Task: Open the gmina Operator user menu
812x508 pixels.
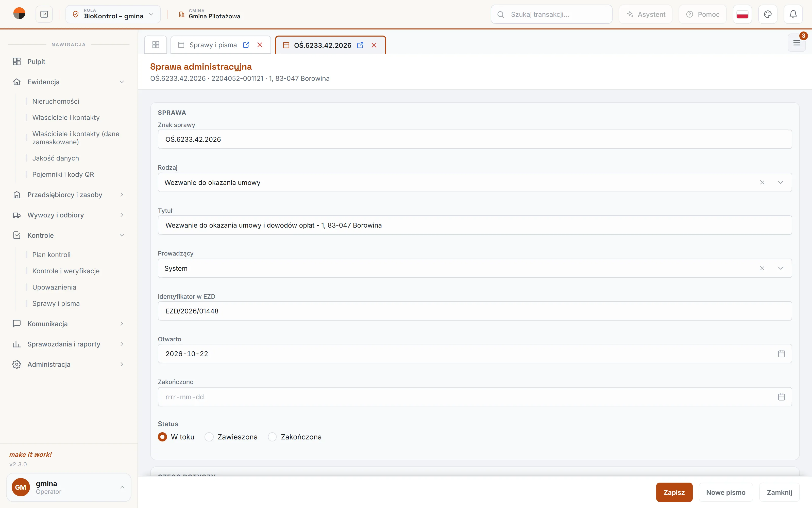Action: (x=69, y=487)
